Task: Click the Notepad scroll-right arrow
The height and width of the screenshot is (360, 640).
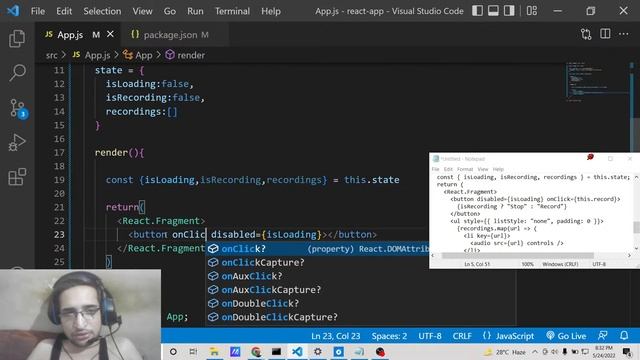Action: [629, 256]
